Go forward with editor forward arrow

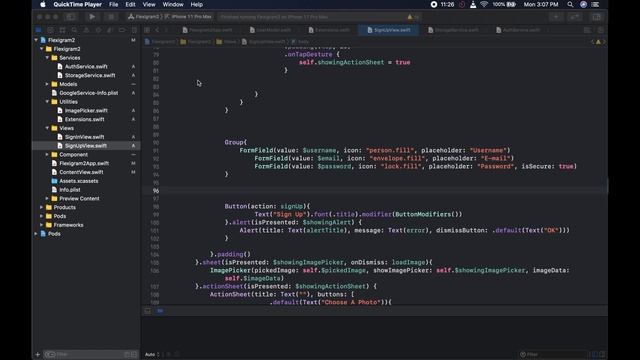coord(167,30)
